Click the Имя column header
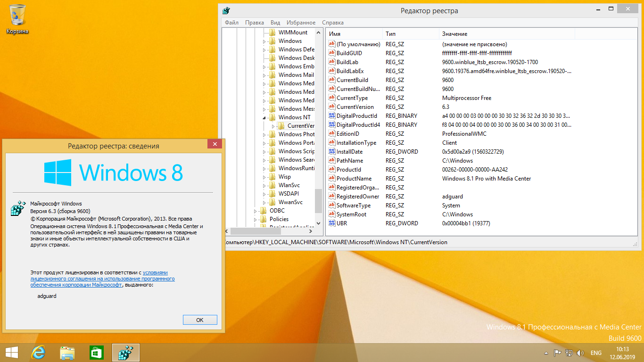Viewport: 644px width, 362px height. 354,34
